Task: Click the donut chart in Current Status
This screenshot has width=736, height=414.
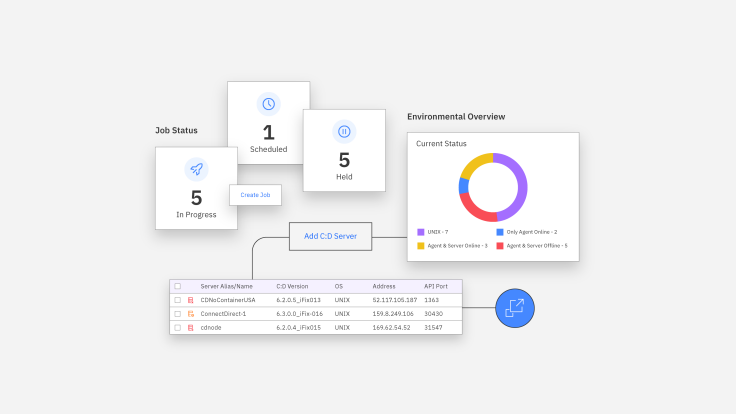Action: point(493,187)
